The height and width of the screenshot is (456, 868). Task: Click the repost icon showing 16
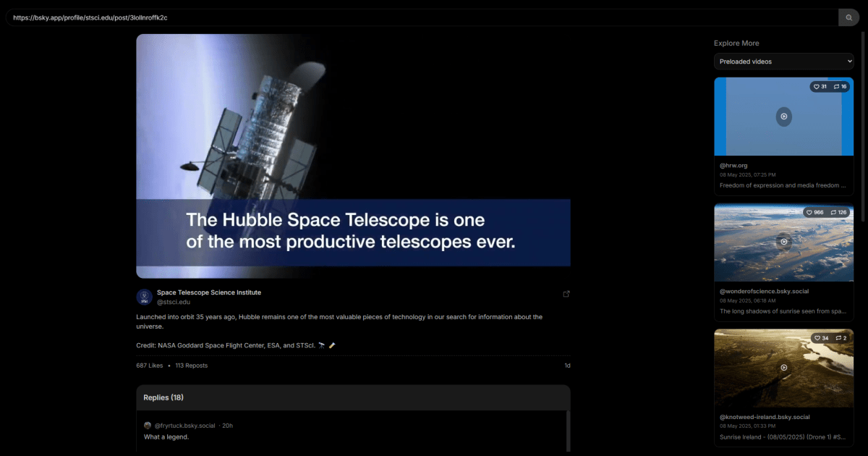click(x=836, y=87)
